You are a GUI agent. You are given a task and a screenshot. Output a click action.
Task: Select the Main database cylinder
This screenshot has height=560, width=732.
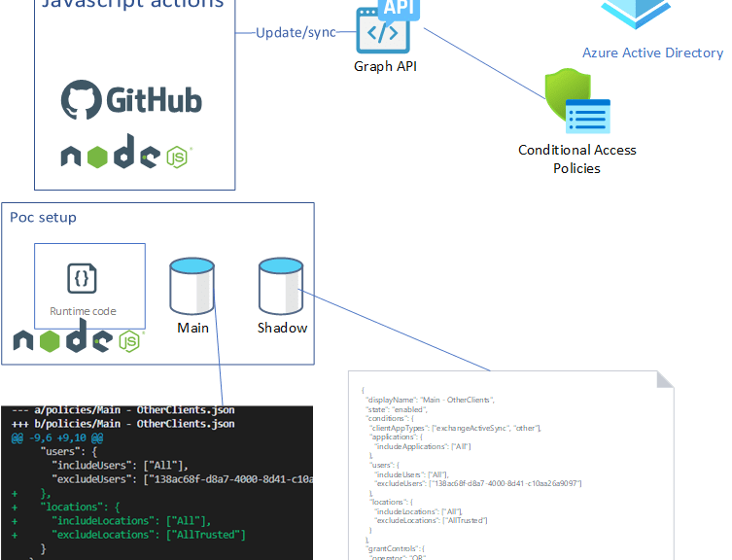(x=192, y=286)
